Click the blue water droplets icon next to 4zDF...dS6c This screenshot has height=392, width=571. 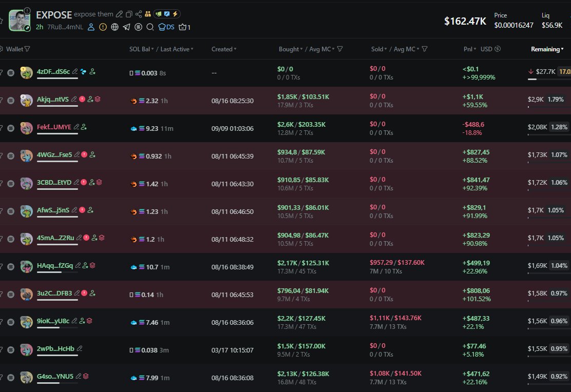(83, 72)
